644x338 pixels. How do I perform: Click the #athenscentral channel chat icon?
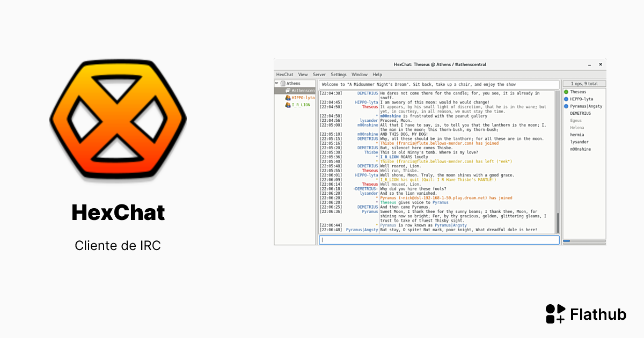(x=288, y=91)
